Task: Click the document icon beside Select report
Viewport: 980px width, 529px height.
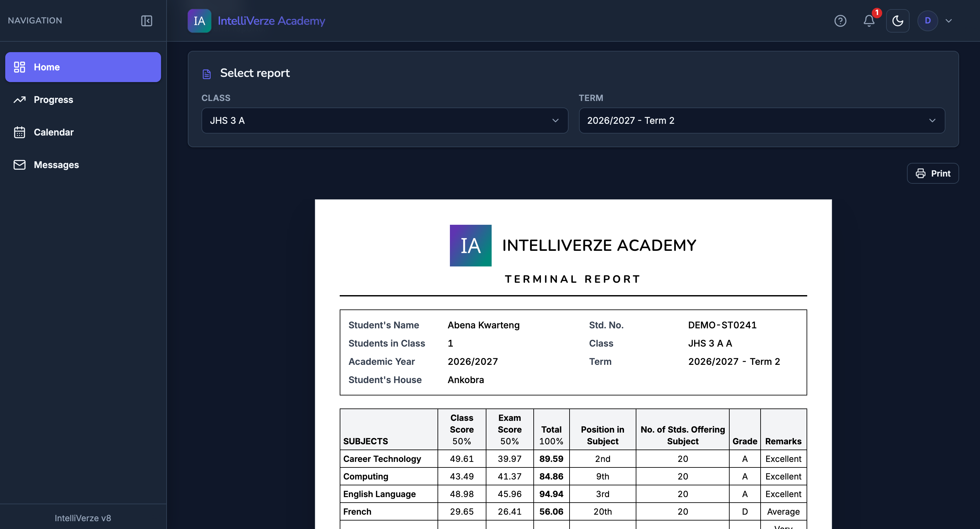Action: (x=207, y=74)
